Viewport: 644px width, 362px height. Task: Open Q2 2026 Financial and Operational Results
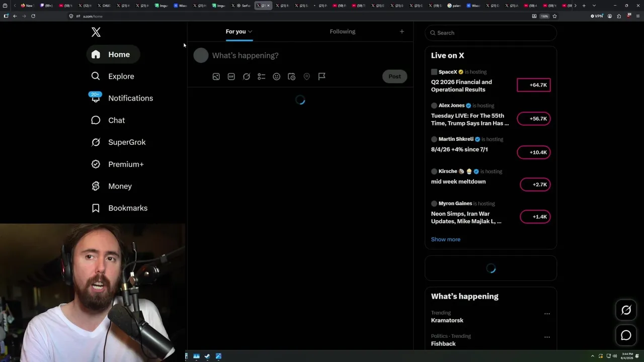click(x=461, y=85)
